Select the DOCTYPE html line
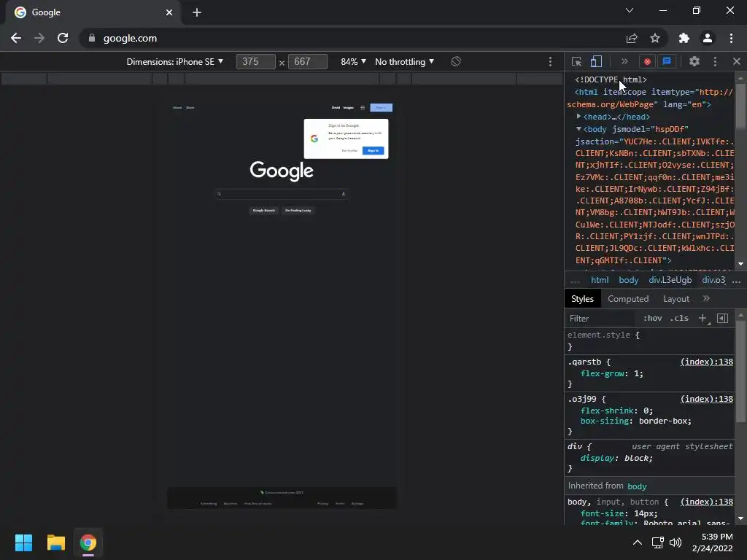The height and width of the screenshot is (560, 747). (611, 79)
